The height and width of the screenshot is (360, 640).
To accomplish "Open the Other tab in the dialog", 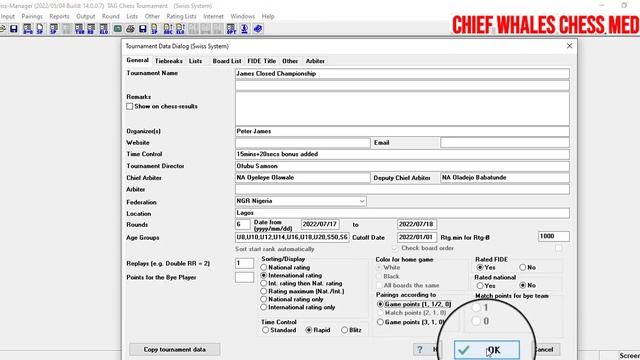I will (290, 61).
